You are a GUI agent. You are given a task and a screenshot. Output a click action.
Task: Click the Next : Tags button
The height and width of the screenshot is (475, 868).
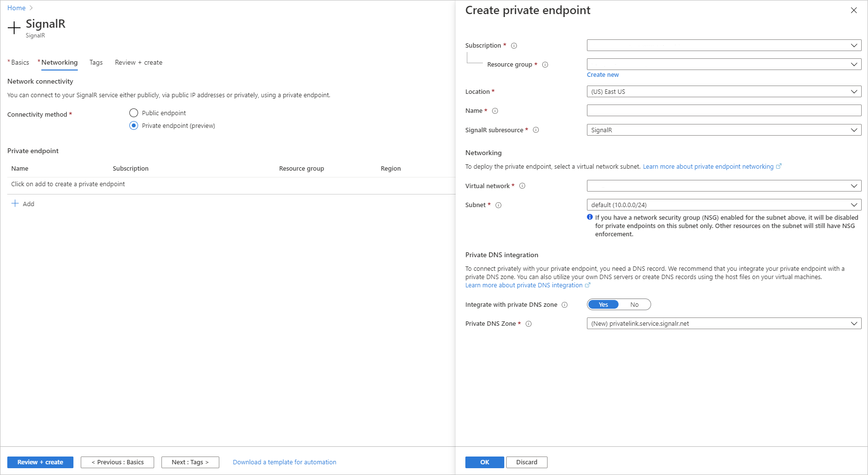tap(190, 462)
